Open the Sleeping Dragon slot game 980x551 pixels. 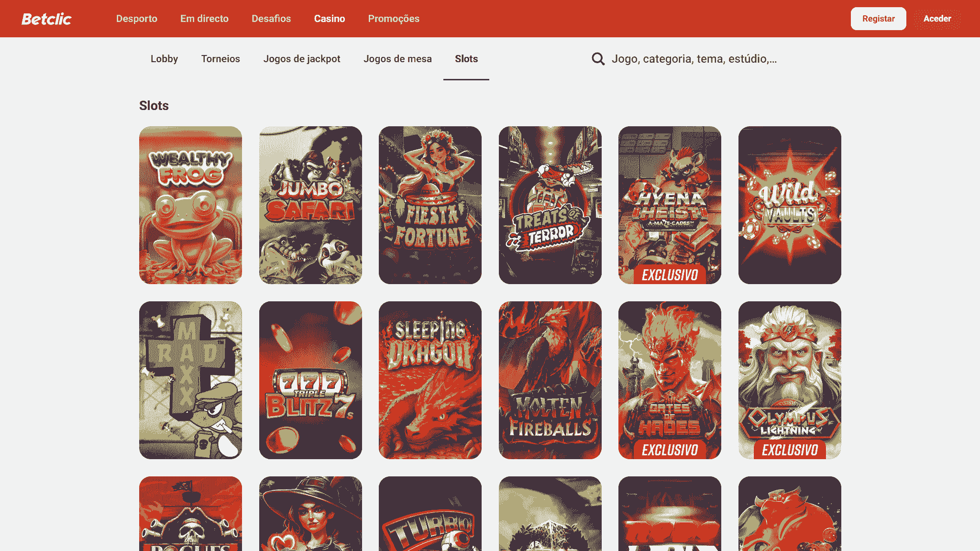click(430, 380)
